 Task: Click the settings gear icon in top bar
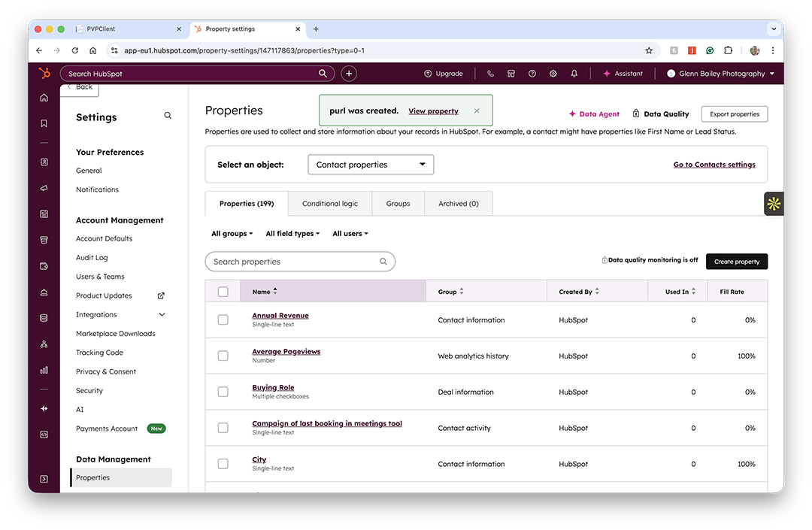tap(553, 74)
